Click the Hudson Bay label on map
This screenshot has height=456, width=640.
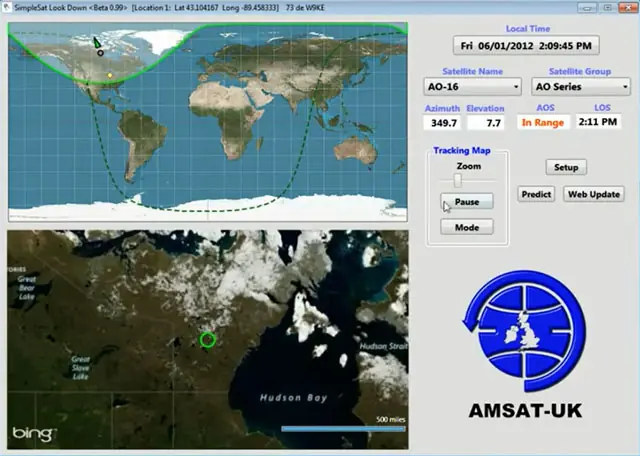pyautogui.click(x=293, y=398)
